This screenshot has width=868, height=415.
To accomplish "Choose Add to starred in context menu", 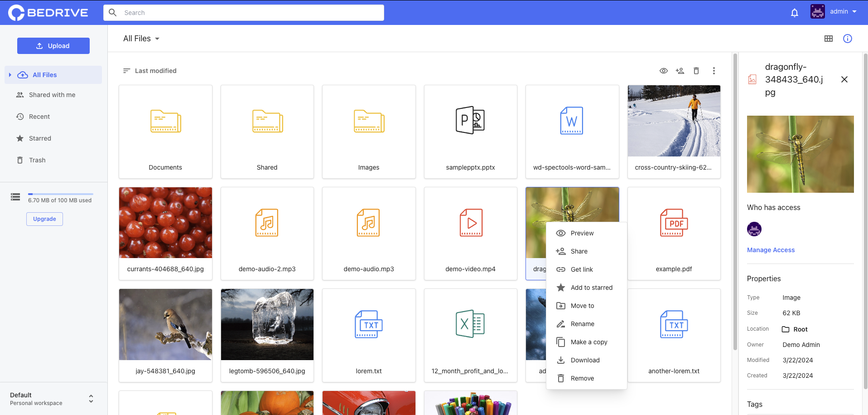I will pos(591,288).
